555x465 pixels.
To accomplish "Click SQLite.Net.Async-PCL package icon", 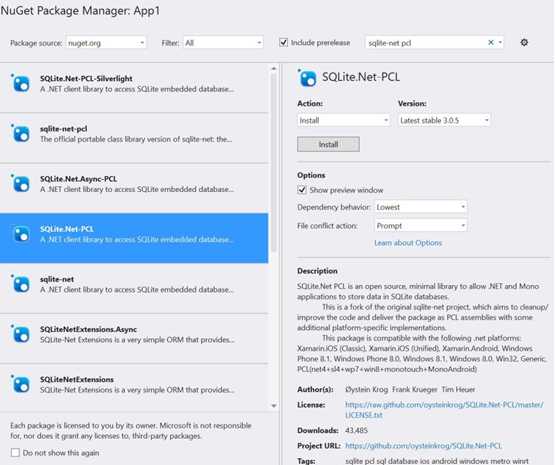I will point(21,184).
